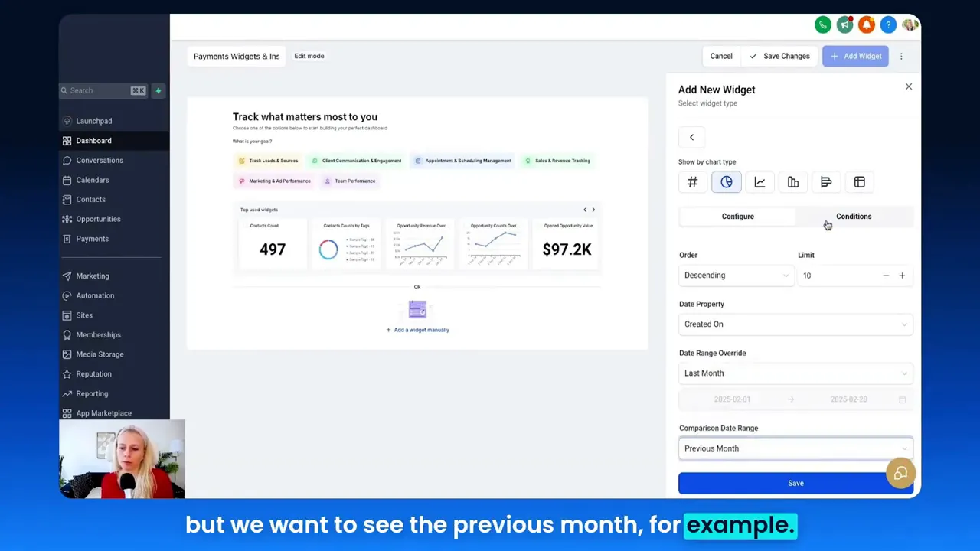Show previous top used widgets arrow
The height and width of the screenshot is (551, 980).
pos(585,210)
